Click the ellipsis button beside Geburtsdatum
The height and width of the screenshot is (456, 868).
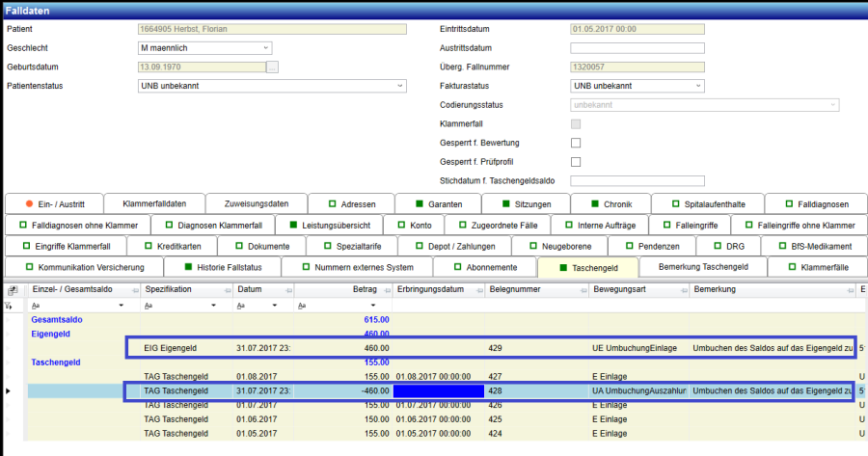point(273,67)
